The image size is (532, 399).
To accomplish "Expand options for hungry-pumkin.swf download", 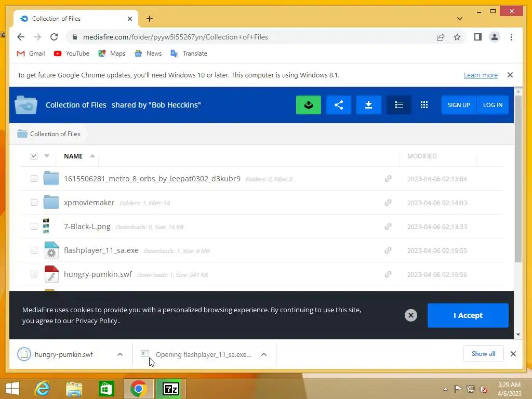I will coord(120,354).
